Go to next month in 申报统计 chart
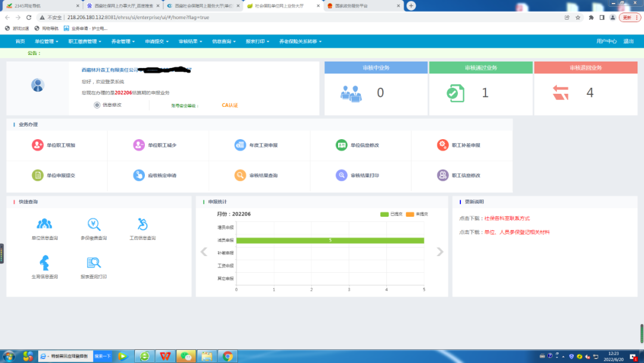 pyautogui.click(x=440, y=251)
